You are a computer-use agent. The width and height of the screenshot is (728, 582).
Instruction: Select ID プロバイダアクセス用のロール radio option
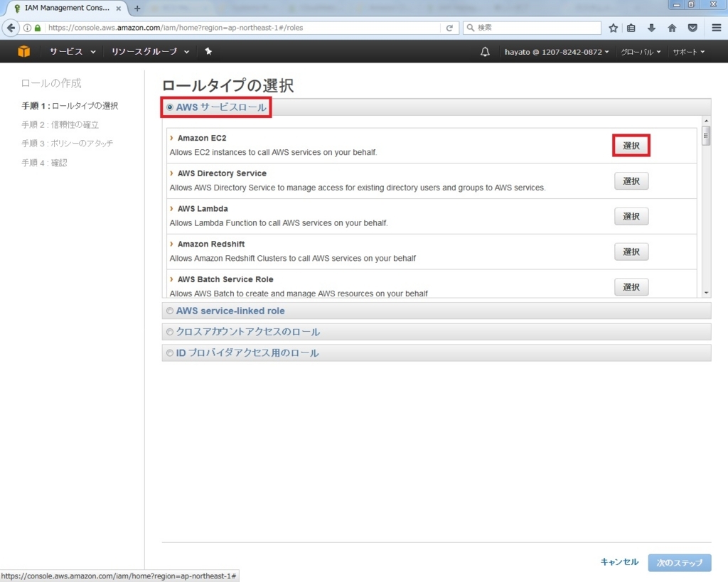click(x=170, y=352)
